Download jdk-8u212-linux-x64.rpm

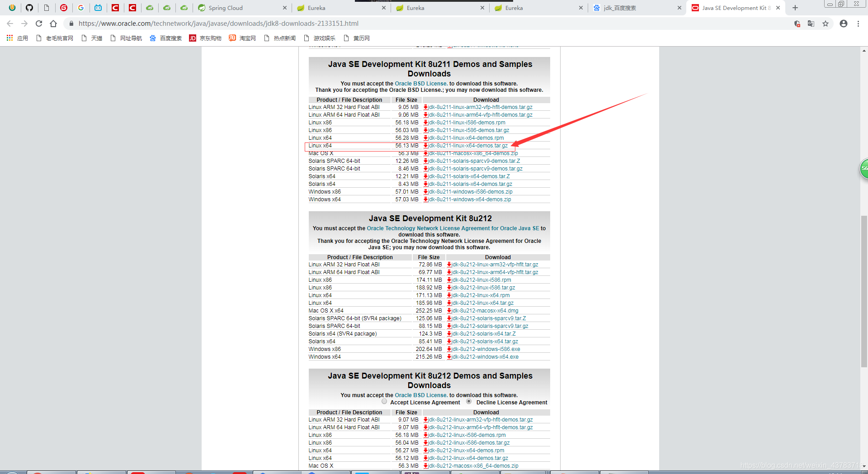(x=481, y=295)
